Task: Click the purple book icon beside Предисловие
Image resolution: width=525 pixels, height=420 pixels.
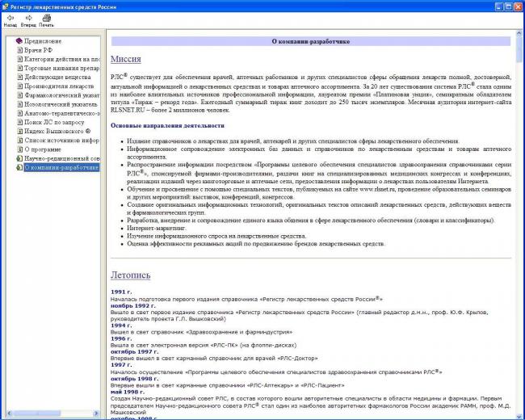Action: [x=19, y=41]
